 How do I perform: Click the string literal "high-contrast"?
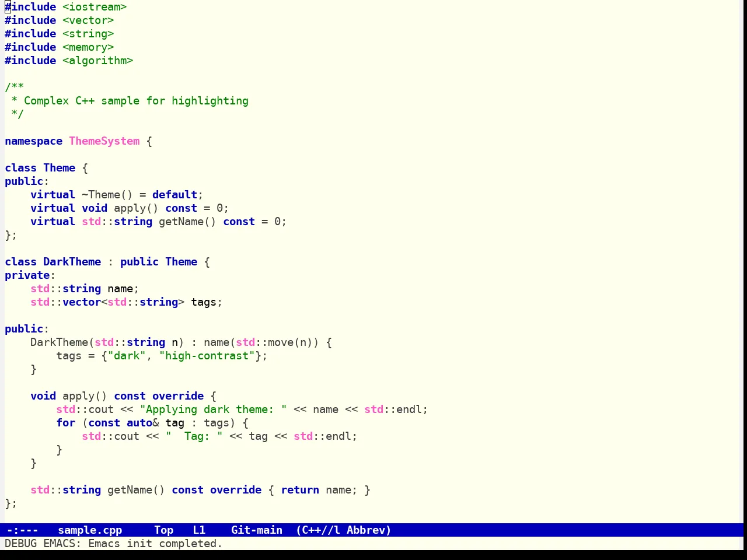click(x=207, y=356)
